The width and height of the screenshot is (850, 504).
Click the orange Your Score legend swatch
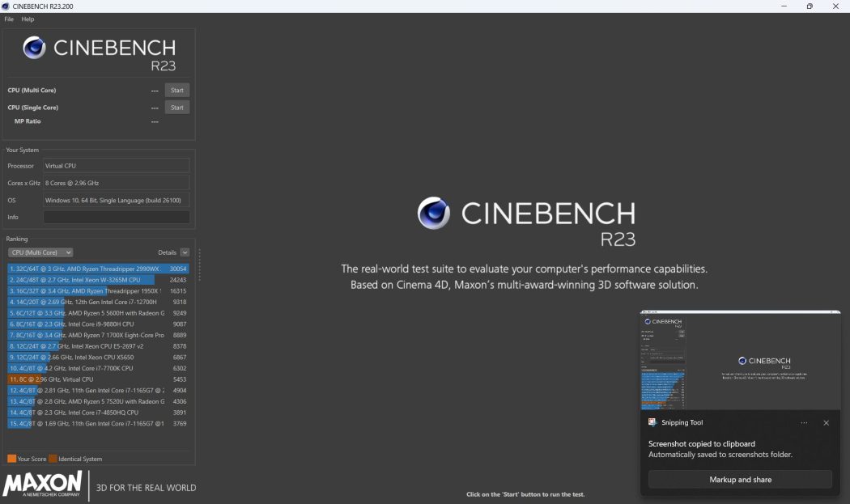click(12, 459)
